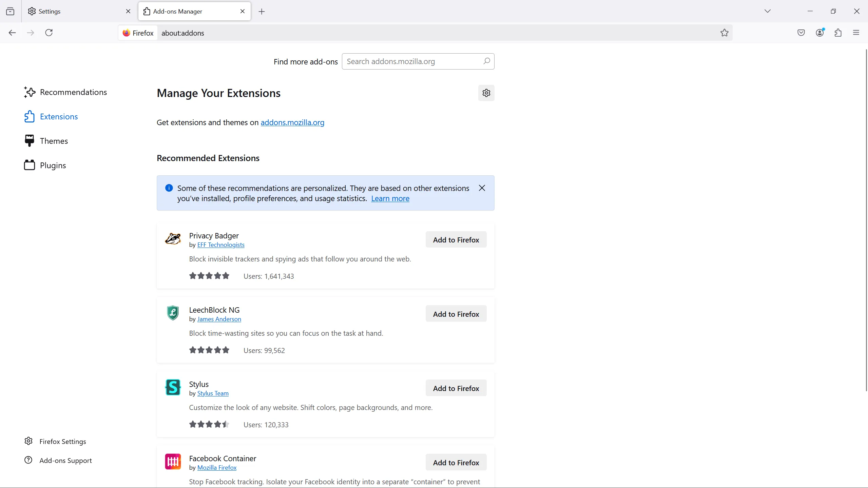868x488 pixels.
Task: Click Stylus star rating
Action: (x=209, y=425)
